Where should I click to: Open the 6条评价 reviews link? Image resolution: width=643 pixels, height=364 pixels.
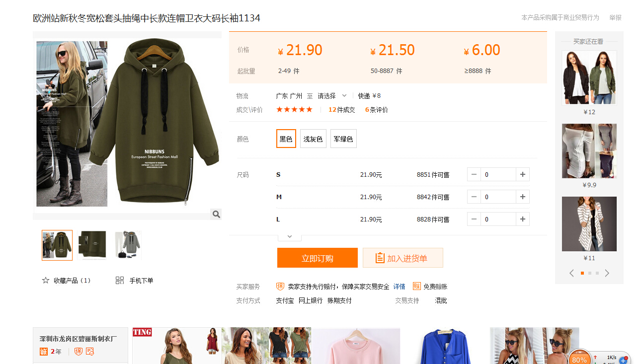point(376,110)
